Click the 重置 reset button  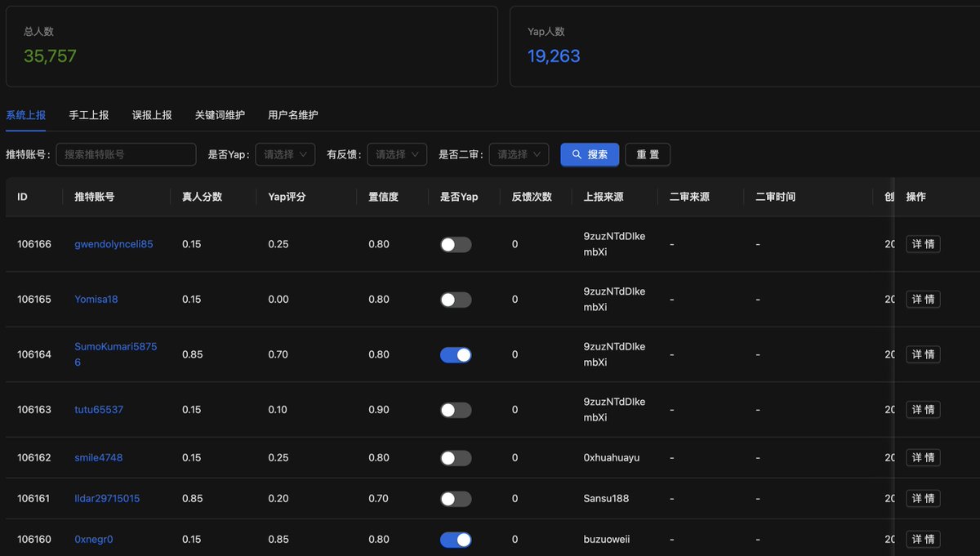pos(648,154)
